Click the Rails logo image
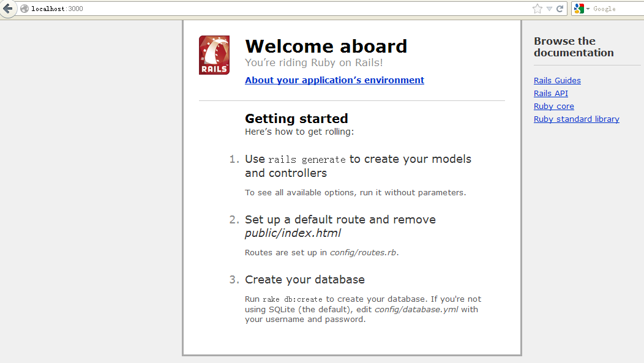Screen dimensions: 644x363 (x=214, y=55)
